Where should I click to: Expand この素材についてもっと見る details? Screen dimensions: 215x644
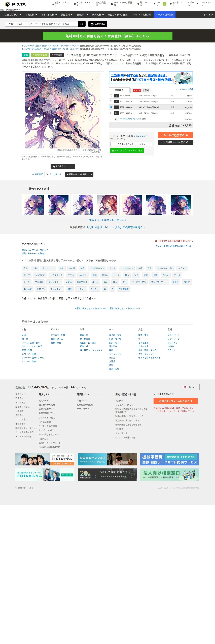click(x=131, y=144)
